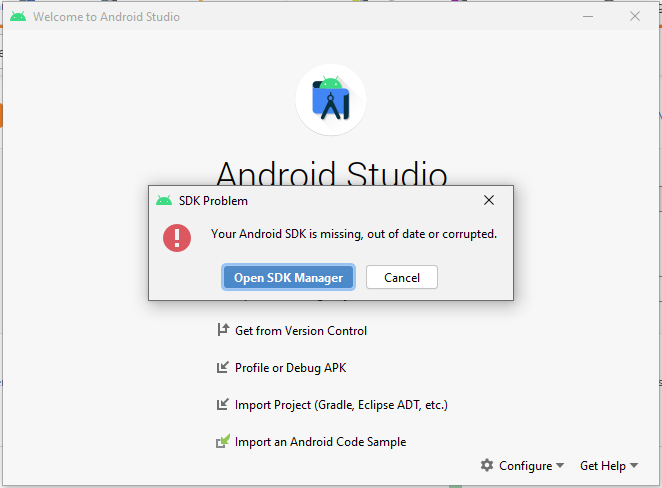Viewport: 662px width, 488px height.
Task: Close the SDK Problem dialog with X
Action: coord(489,200)
